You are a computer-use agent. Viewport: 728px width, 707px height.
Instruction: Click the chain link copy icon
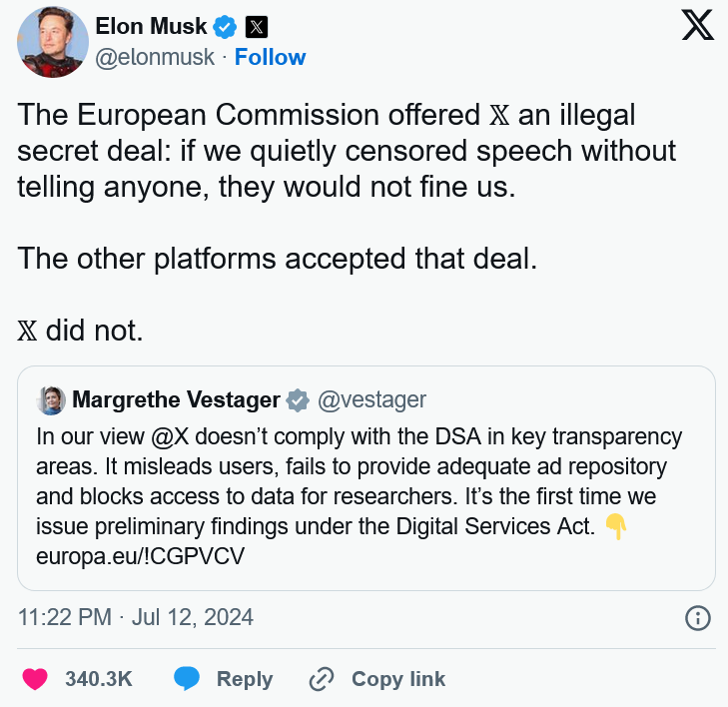tap(322, 679)
